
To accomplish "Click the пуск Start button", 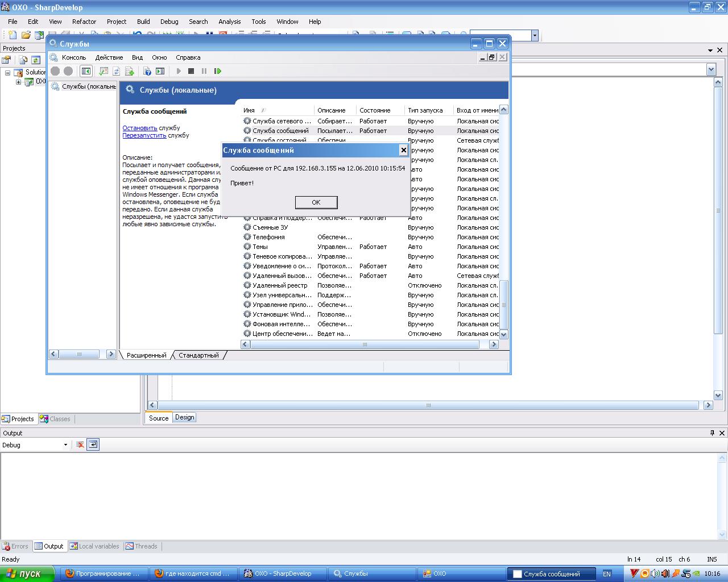I will coord(27,574).
